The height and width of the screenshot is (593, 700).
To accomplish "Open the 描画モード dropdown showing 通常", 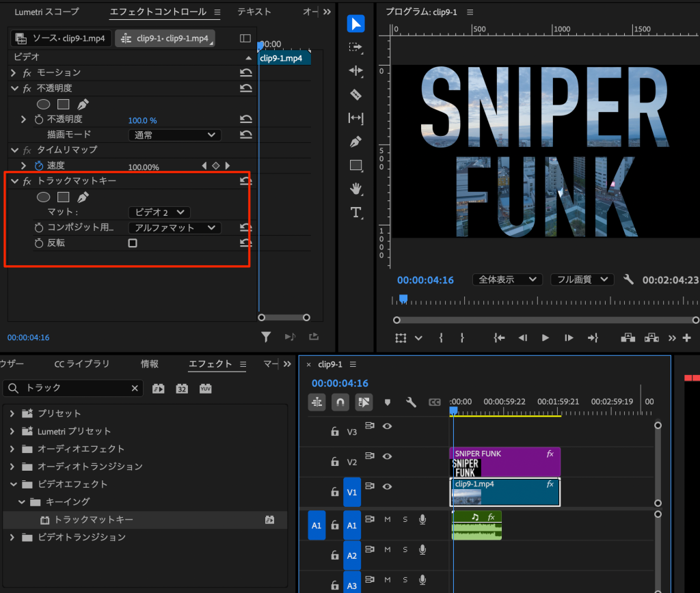I will [x=174, y=135].
